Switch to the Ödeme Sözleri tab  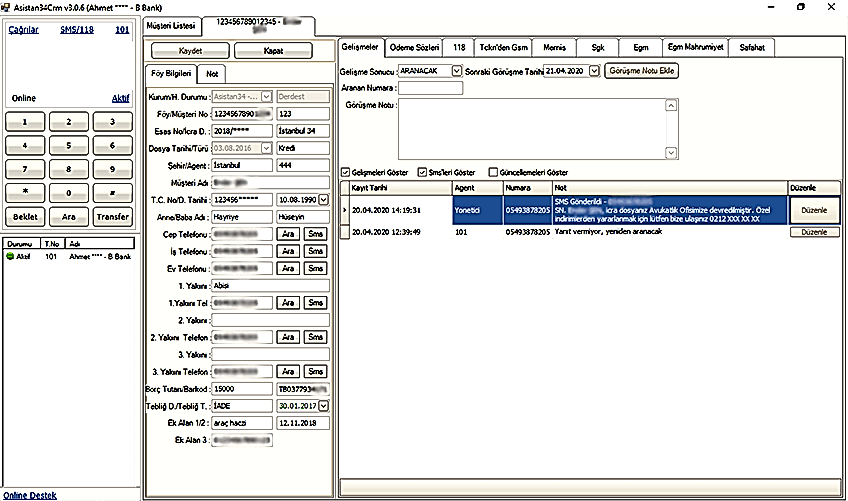414,47
